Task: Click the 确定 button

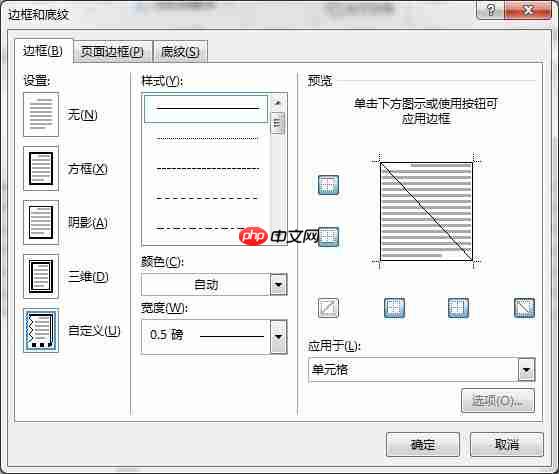Action: [x=423, y=444]
